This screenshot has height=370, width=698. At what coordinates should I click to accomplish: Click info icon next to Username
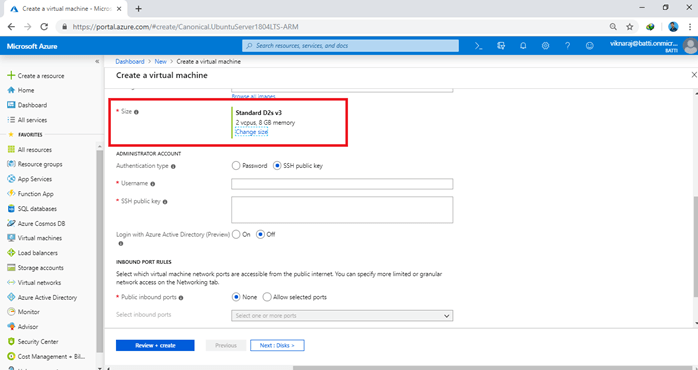(152, 184)
